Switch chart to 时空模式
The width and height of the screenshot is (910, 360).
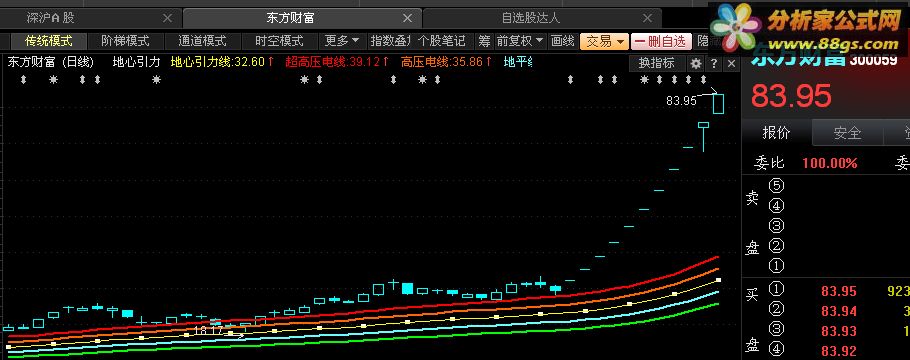(x=279, y=41)
